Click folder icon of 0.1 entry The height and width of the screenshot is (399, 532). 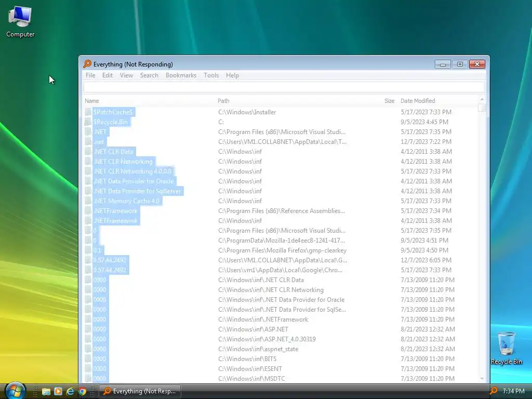click(88, 250)
